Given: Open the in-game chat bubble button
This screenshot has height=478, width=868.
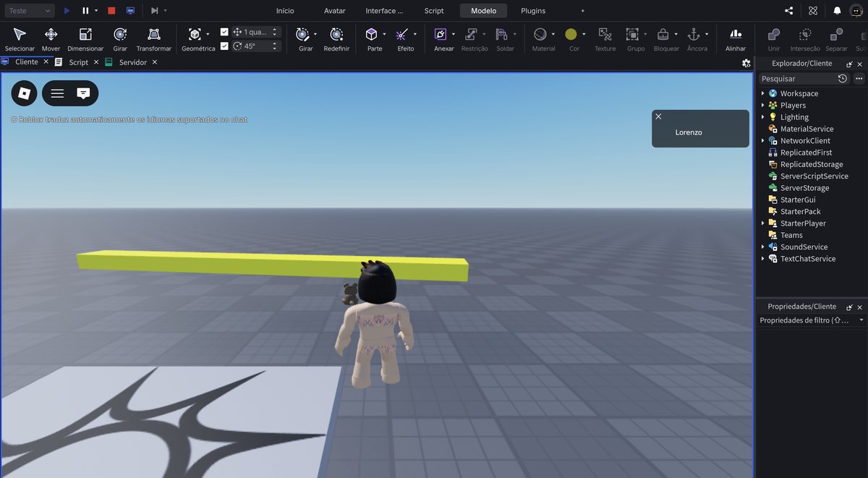Looking at the screenshot, I should tap(83, 93).
